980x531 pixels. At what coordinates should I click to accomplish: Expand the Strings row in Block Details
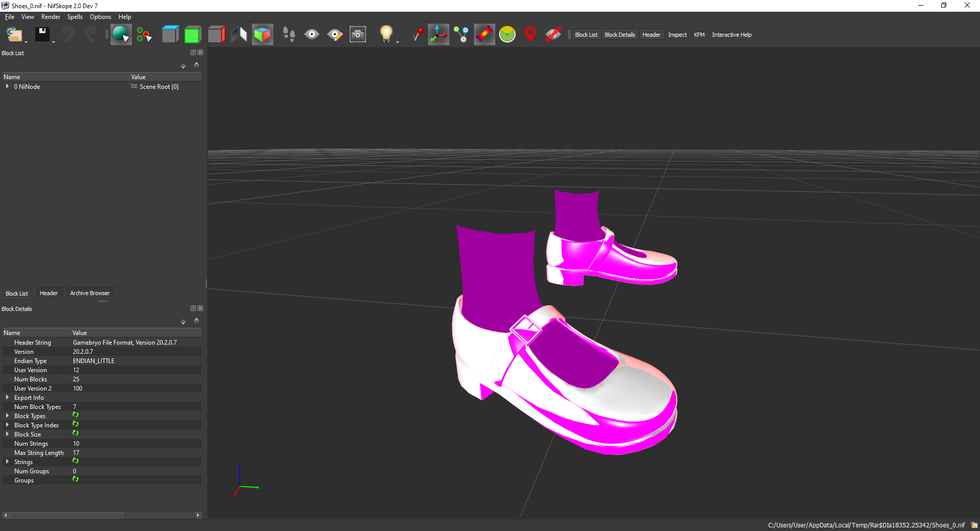(7, 462)
